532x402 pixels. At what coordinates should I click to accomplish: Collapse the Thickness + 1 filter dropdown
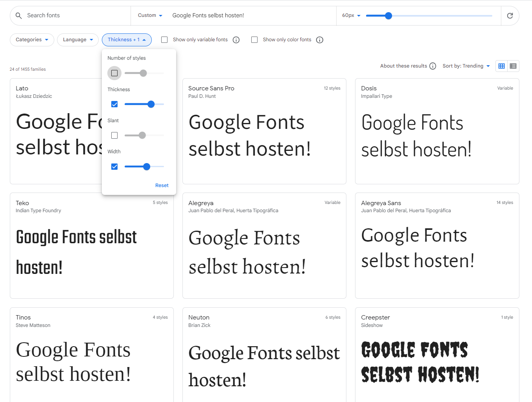pyautogui.click(x=127, y=40)
